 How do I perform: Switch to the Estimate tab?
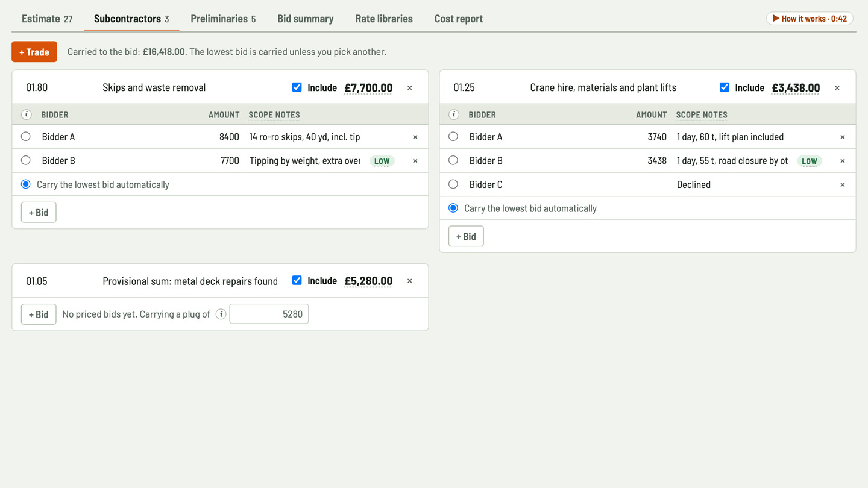coord(47,19)
